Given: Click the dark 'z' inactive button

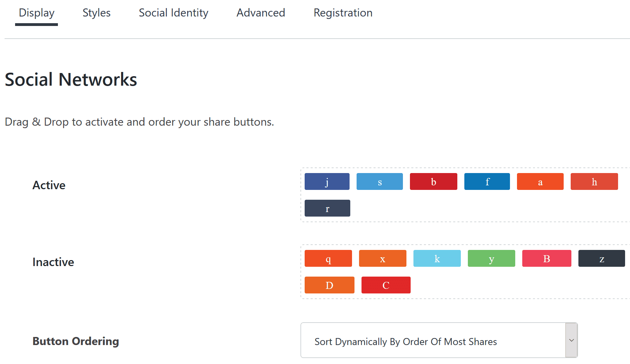Looking at the screenshot, I should click(602, 258).
